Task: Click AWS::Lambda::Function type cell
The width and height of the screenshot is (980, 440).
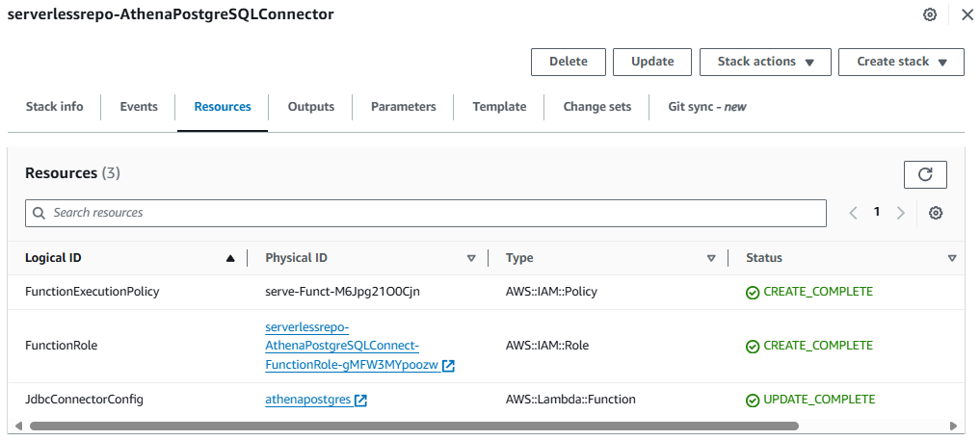Action: coord(570,400)
